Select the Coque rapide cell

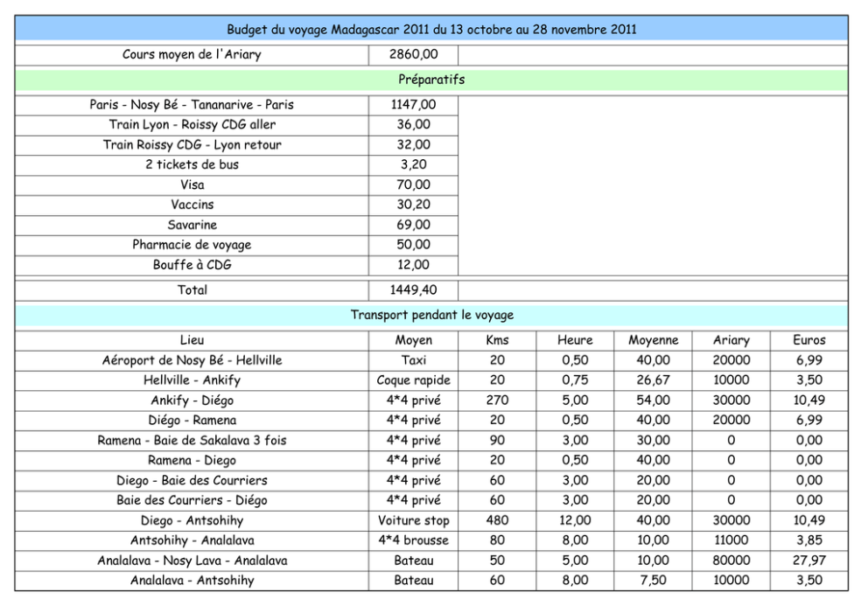413,380
